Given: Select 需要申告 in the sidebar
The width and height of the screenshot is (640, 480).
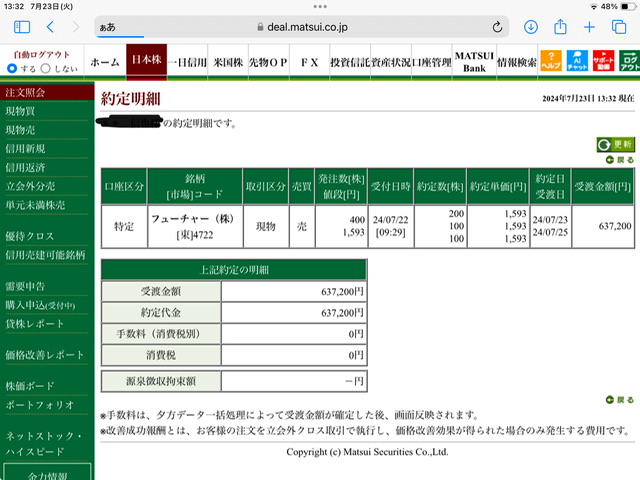Looking at the screenshot, I should (25, 286).
